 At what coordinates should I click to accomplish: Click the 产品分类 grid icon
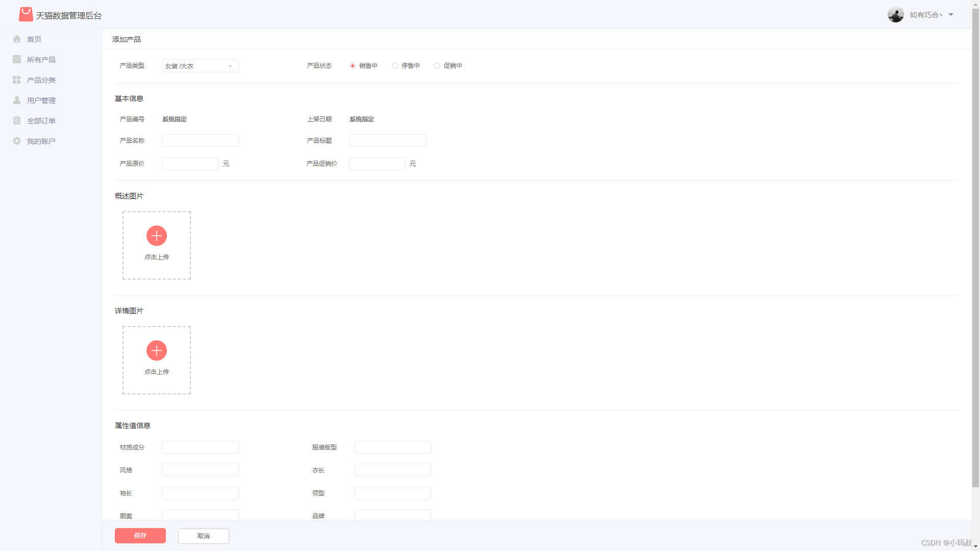click(x=17, y=80)
